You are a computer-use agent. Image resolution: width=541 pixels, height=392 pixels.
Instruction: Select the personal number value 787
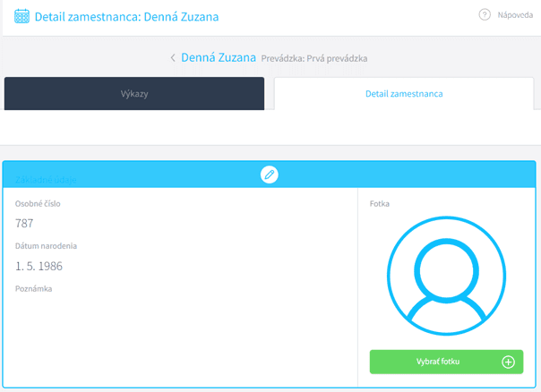[24, 223]
